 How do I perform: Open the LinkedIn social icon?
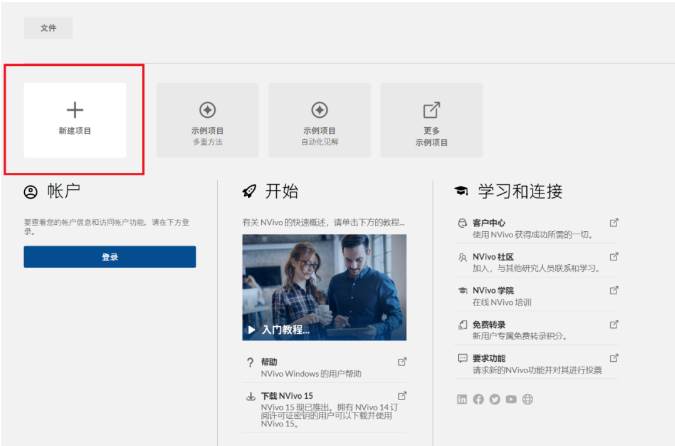[x=461, y=400]
